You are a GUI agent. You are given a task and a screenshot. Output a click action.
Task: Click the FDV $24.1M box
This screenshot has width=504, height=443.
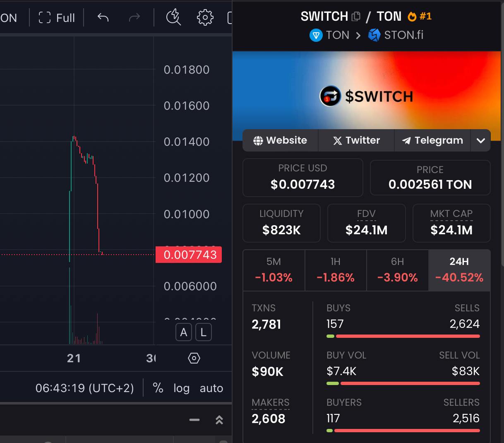coord(367,223)
